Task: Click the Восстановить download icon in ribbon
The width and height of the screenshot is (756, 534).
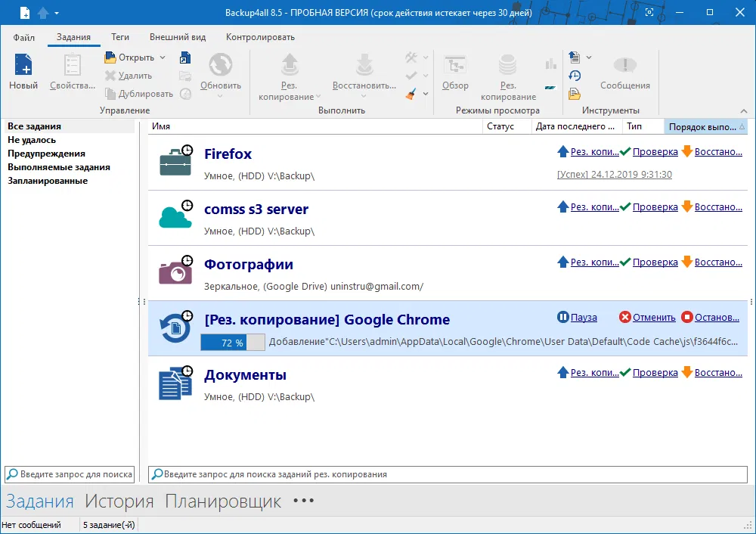Action: pyautogui.click(x=364, y=64)
